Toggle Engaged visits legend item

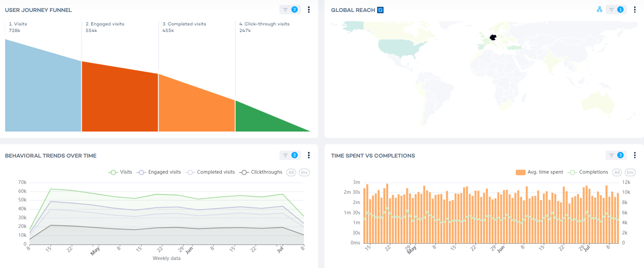coord(160,172)
